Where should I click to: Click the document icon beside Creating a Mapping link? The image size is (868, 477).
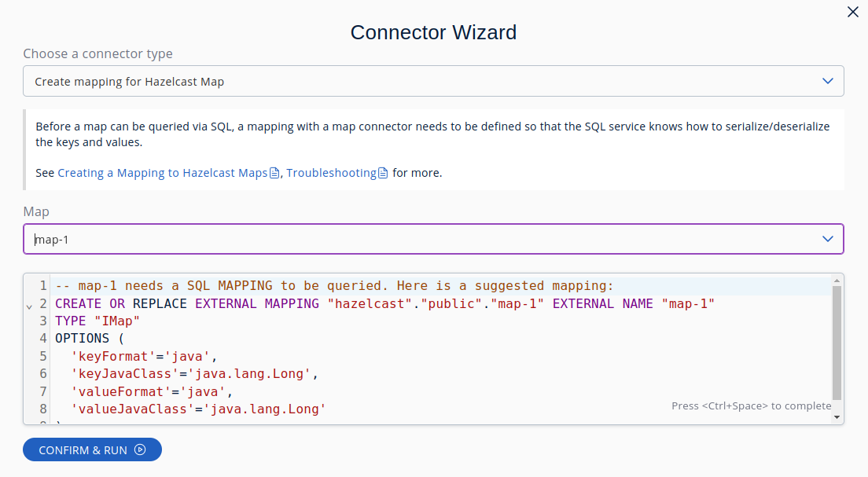[x=274, y=173]
